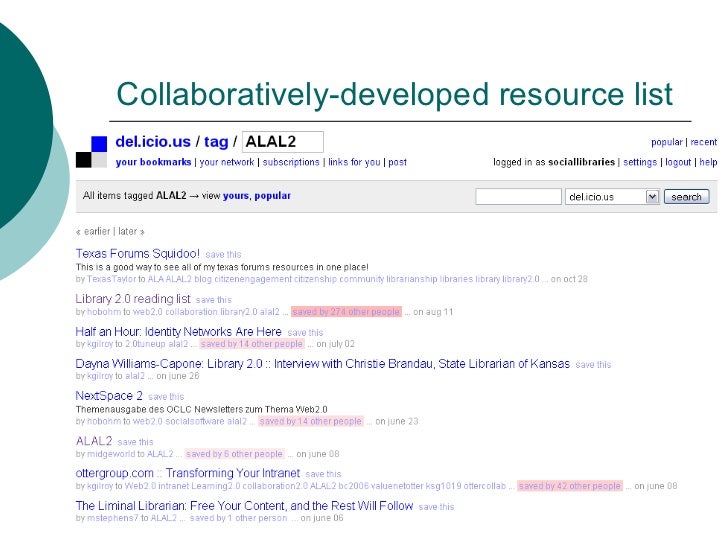728x546 pixels.
Task: Focus the ALAL2 tag input field
Action: 283,142
